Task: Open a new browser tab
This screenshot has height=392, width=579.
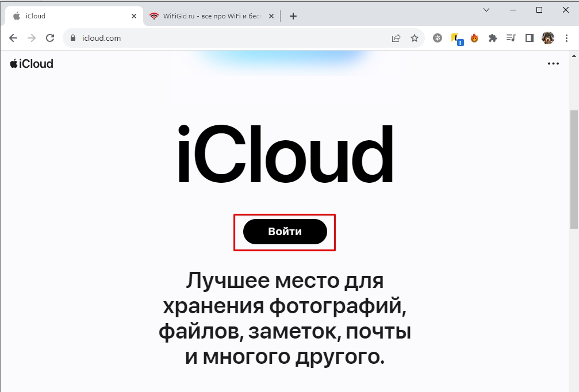Action: coord(293,16)
